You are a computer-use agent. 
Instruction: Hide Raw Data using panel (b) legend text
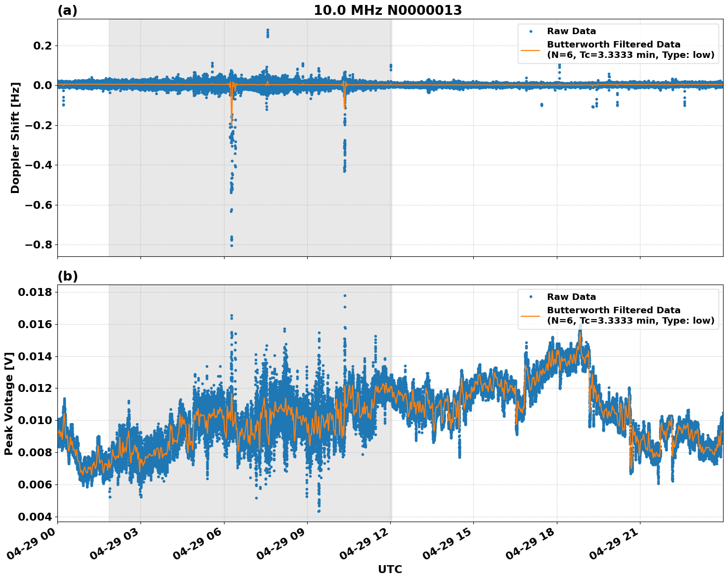click(x=573, y=296)
